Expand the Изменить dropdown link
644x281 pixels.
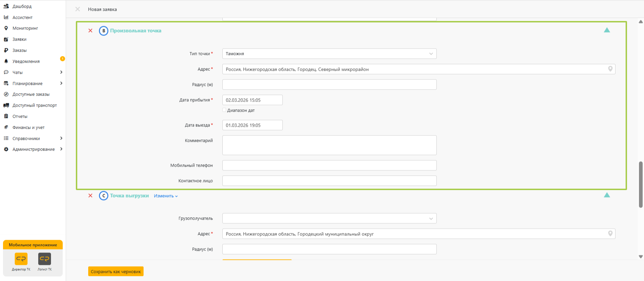pyautogui.click(x=166, y=196)
